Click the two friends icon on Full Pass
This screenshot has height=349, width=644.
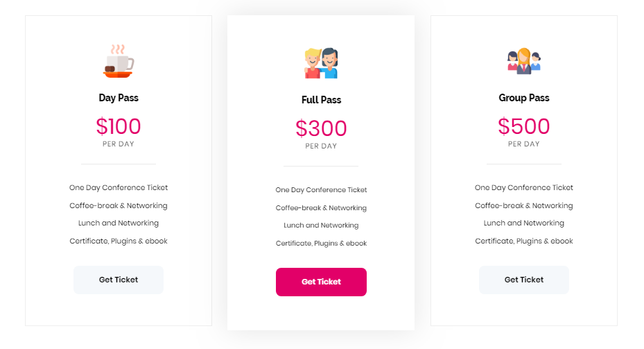point(321,63)
